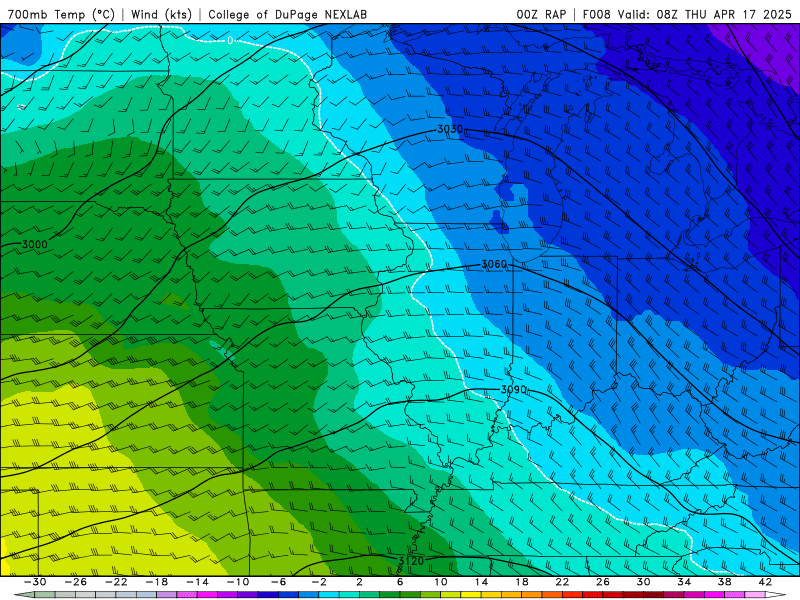Click the 14 color scale label

pyautogui.click(x=481, y=582)
